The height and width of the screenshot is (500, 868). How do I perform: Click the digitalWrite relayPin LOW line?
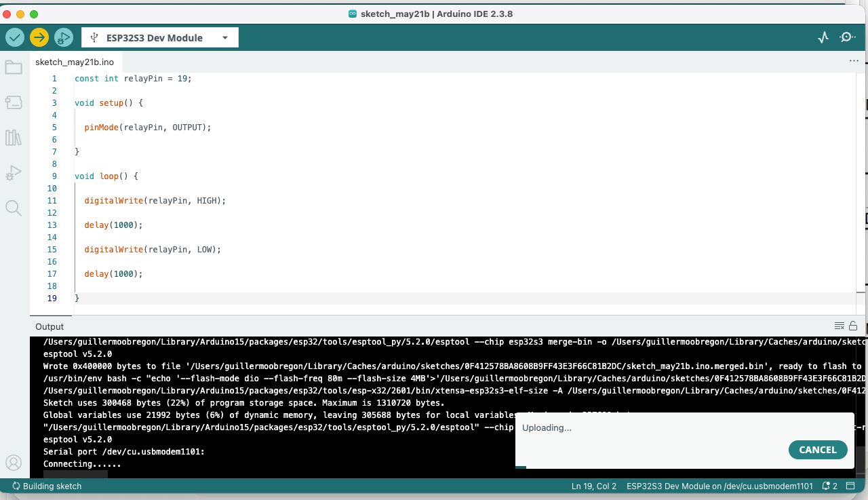153,250
